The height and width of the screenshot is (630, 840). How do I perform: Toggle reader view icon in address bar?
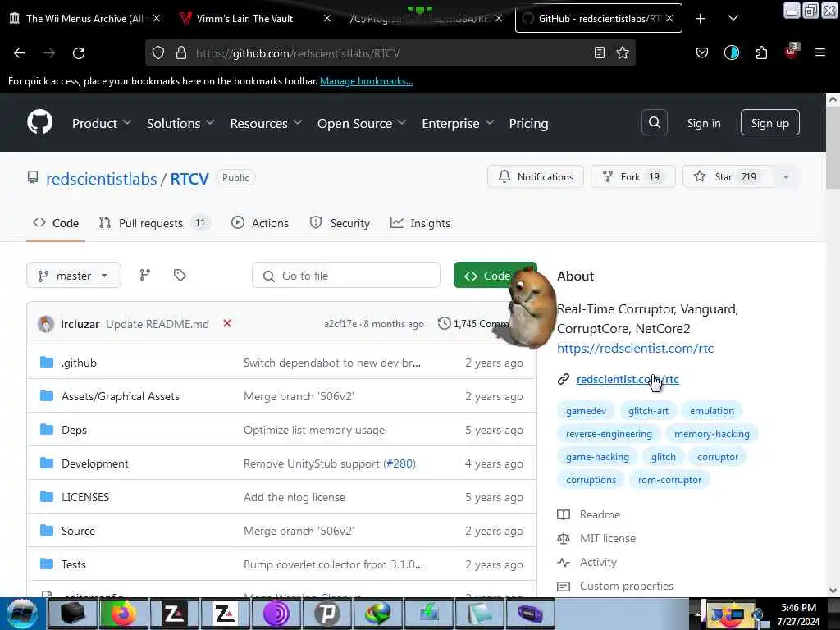pos(600,52)
